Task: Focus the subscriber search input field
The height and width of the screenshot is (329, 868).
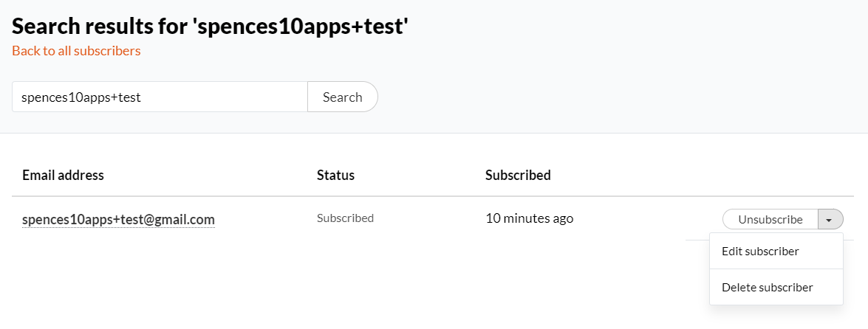Action: tap(160, 97)
